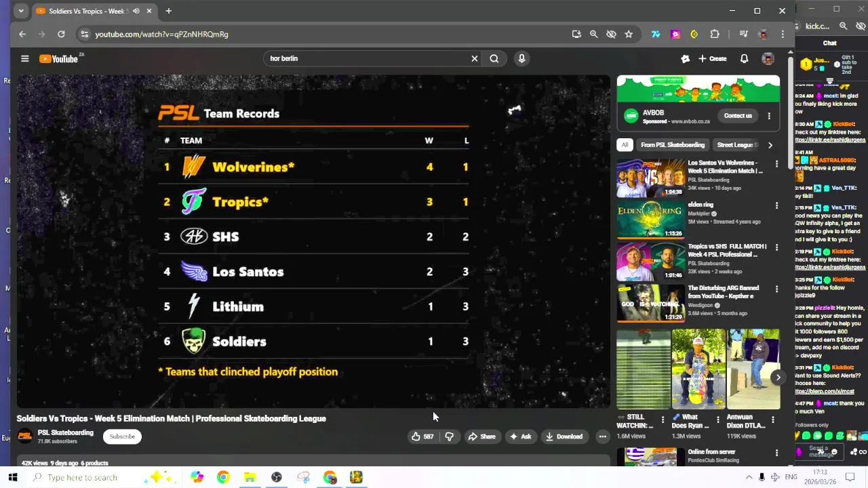Open the Windows Start menu

[x=13, y=477]
